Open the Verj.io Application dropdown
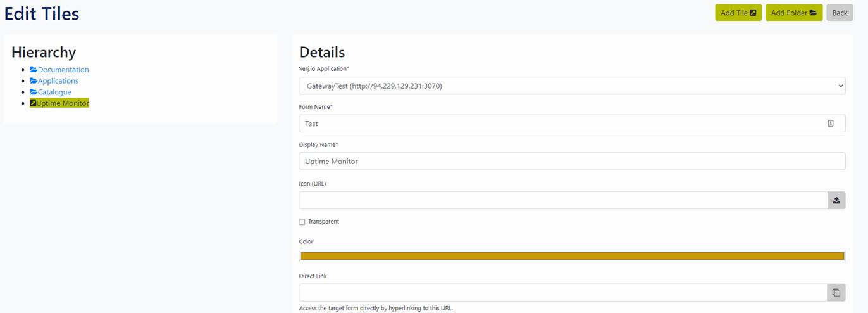This screenshot has width=868, height=313. [572, 86]
